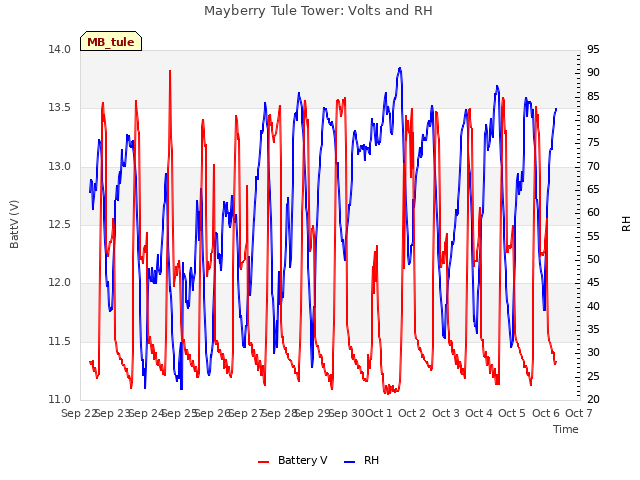
Task: Click the 90 right axis value
Action: pyautogui.click(x=593, y=73)
